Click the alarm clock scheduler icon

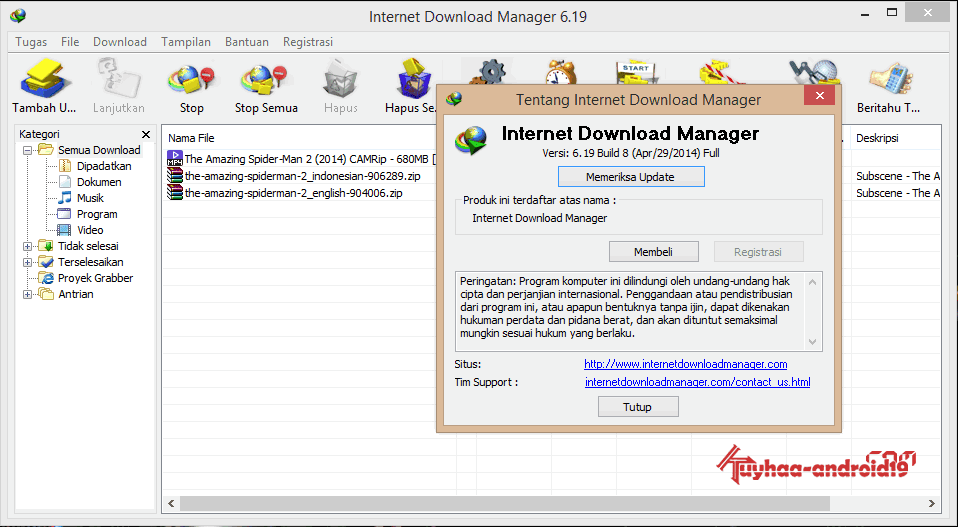click(561, 72)
